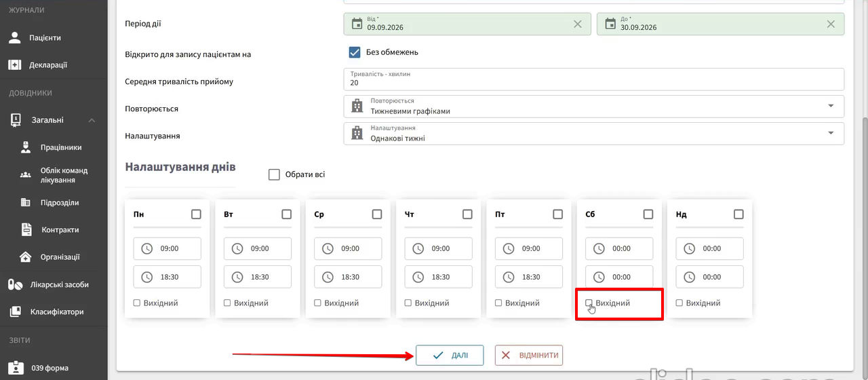Click the Пацієнти person icon
Image resolution: width=868 pixels, height=380 pixels.
click(15, 38)
